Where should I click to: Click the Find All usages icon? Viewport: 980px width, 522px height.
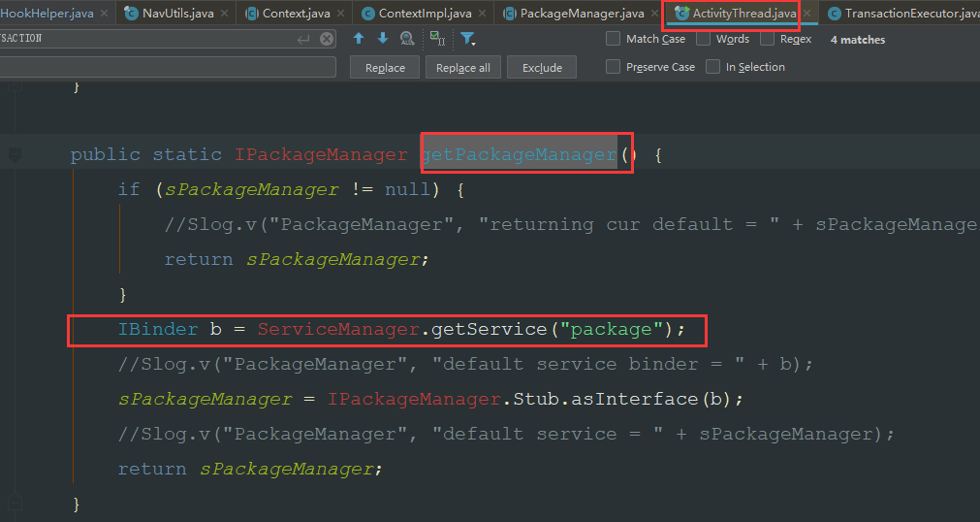point(407,39)
